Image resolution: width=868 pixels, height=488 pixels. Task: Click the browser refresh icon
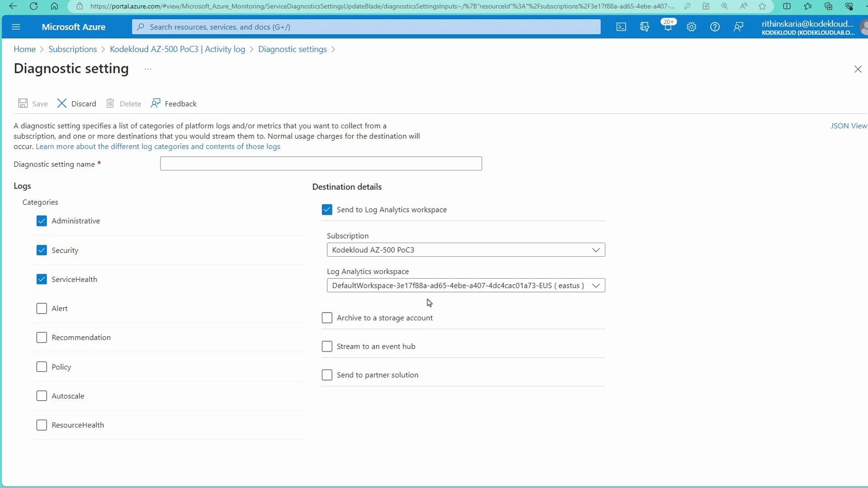tap(33, 6)
